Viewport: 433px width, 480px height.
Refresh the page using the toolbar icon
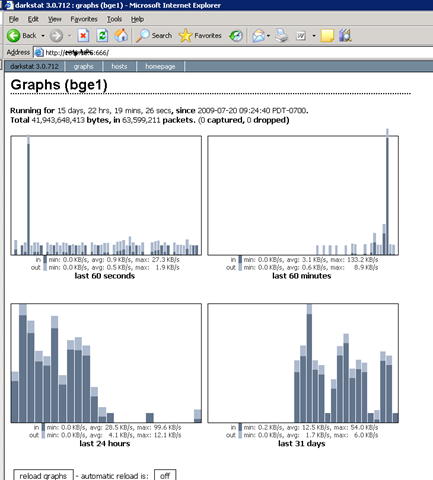(102, 35)
